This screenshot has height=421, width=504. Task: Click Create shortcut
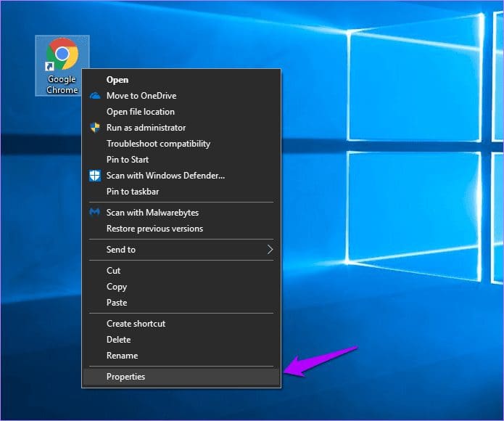coord(181,324)
